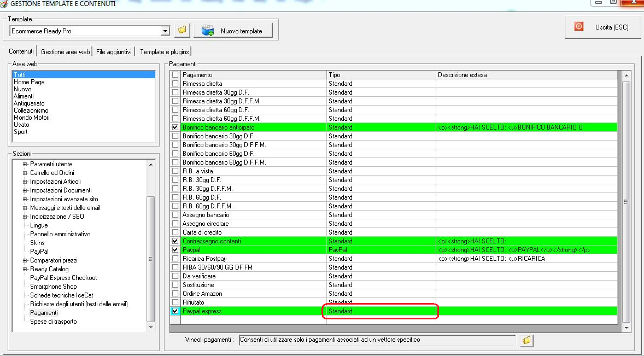Open the Ecommerce Ready Pro template dropdown
The height and width of the screenshot is (356, 644).
coord(165,31)
